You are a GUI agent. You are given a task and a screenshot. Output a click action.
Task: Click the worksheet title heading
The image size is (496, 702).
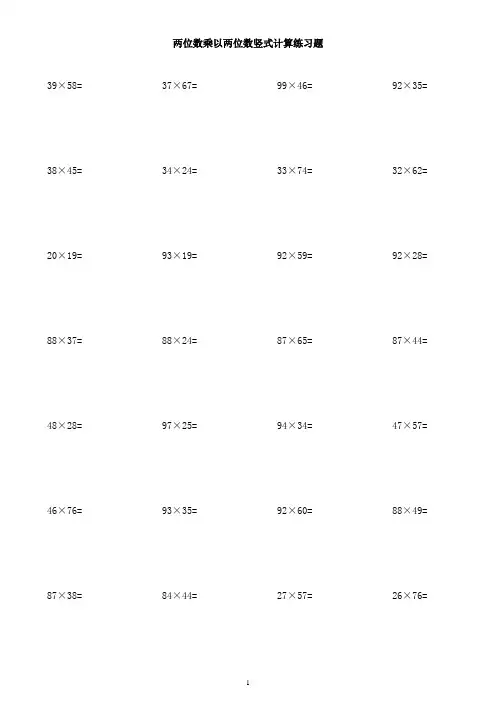pos(248,43)
